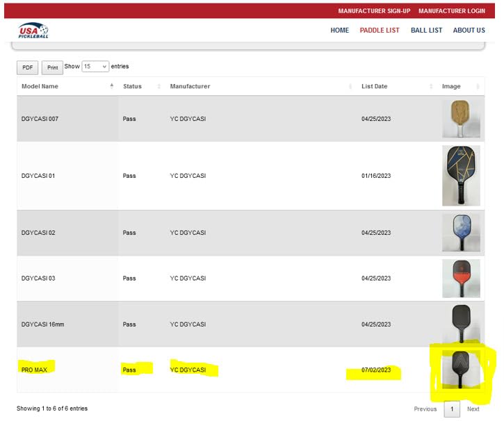The image size is (504, 421).
Task: Click the USA Pickleball logo
Action: point(33,31)
